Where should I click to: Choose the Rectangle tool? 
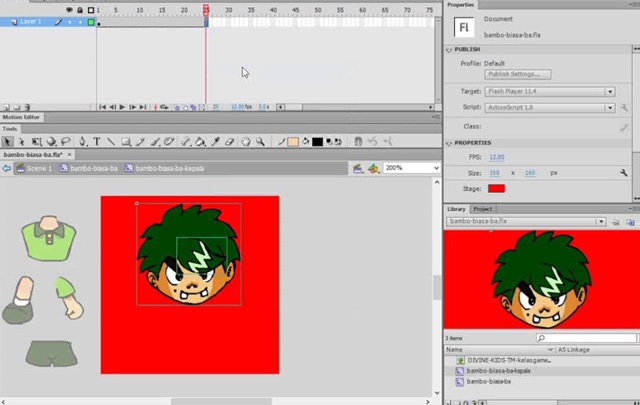(x=126, y=142)
